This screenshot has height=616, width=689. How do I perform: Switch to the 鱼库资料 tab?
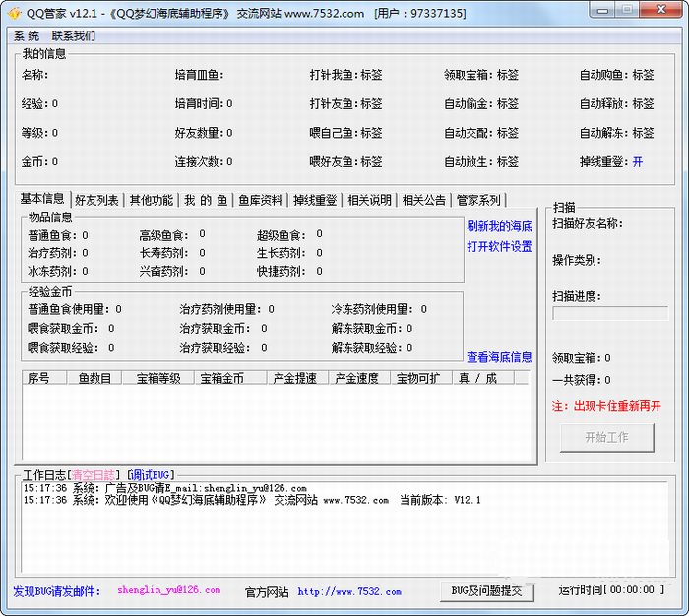pyautogui.click(x=260, y=201)
